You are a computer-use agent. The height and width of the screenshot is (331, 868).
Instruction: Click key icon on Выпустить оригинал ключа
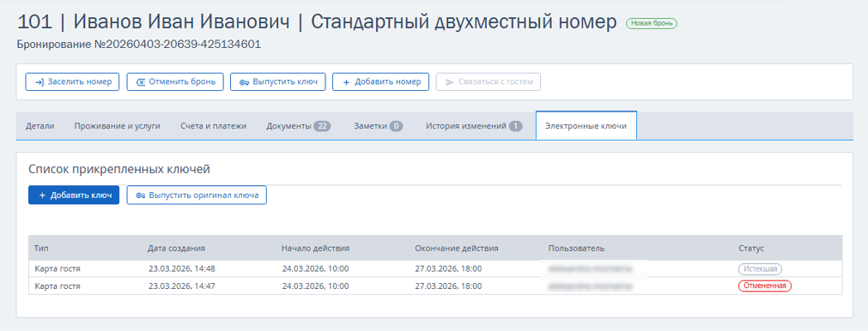click(x=141, y=195)
